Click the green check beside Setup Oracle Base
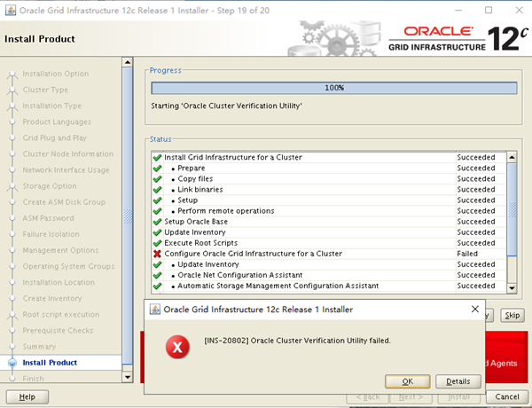The image size is (532, 408). pos(157,222)
